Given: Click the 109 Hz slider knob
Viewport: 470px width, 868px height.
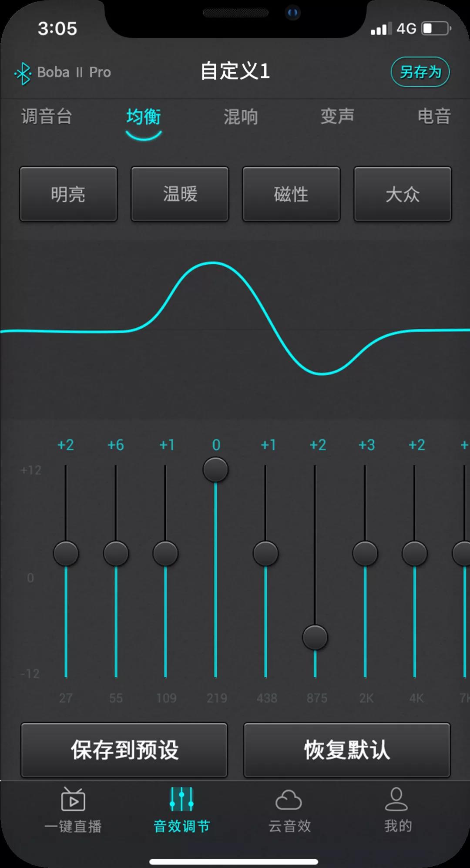Looking at the screenshot, I should coord(165,554).
